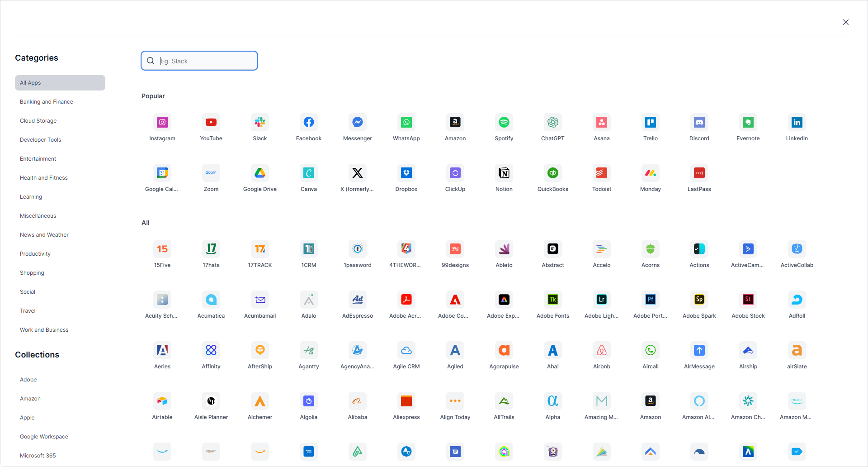
Task: Open the Airbnb app icon
Action: pos(602,350)
